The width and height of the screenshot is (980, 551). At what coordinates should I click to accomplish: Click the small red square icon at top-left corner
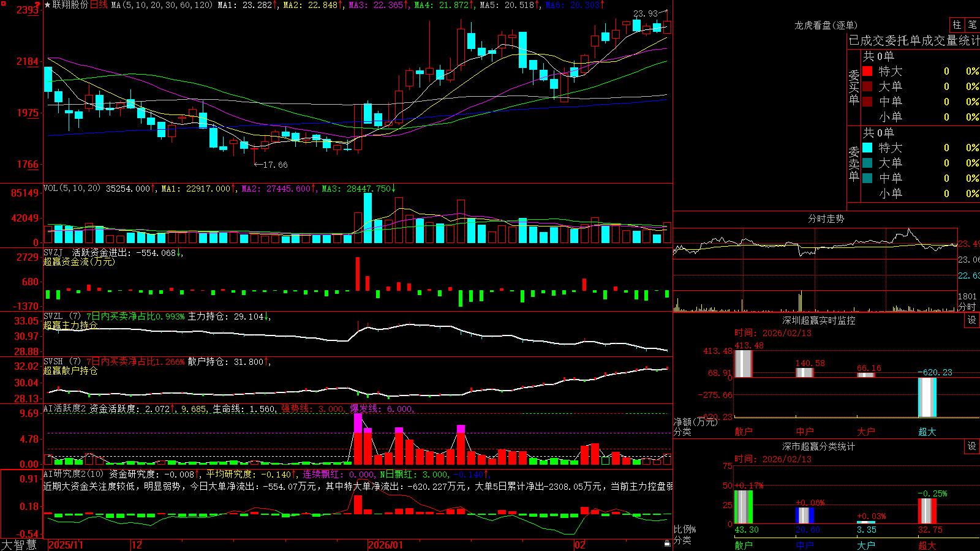(2, 2)
